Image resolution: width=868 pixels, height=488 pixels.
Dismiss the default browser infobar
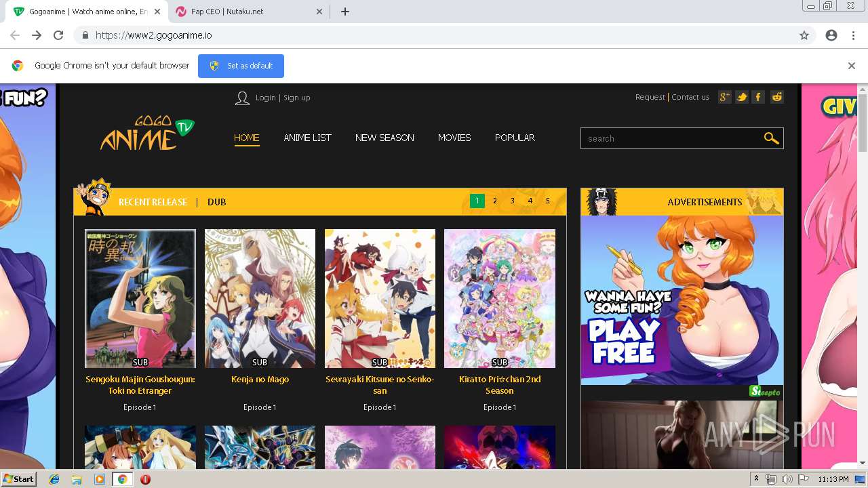(852, 66)
